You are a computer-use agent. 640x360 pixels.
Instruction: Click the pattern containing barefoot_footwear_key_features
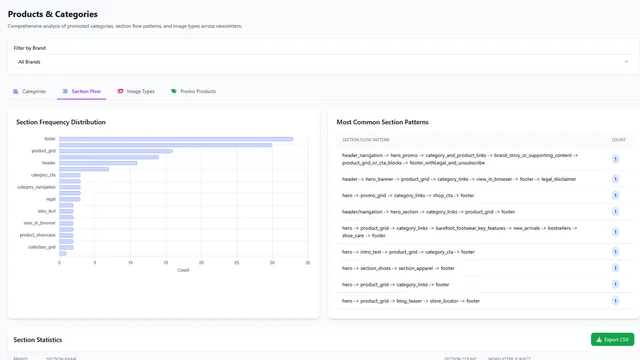(484, 232)
